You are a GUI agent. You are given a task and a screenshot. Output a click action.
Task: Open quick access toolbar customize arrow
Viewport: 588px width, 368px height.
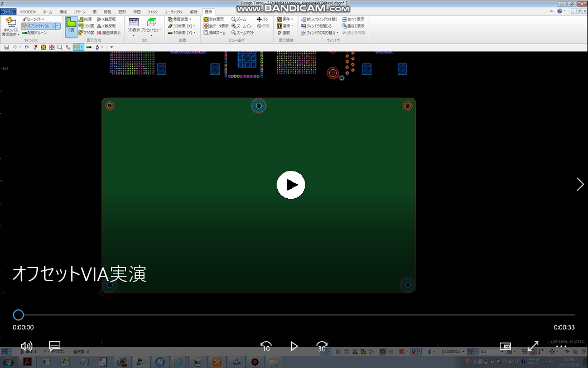[112, 47]
